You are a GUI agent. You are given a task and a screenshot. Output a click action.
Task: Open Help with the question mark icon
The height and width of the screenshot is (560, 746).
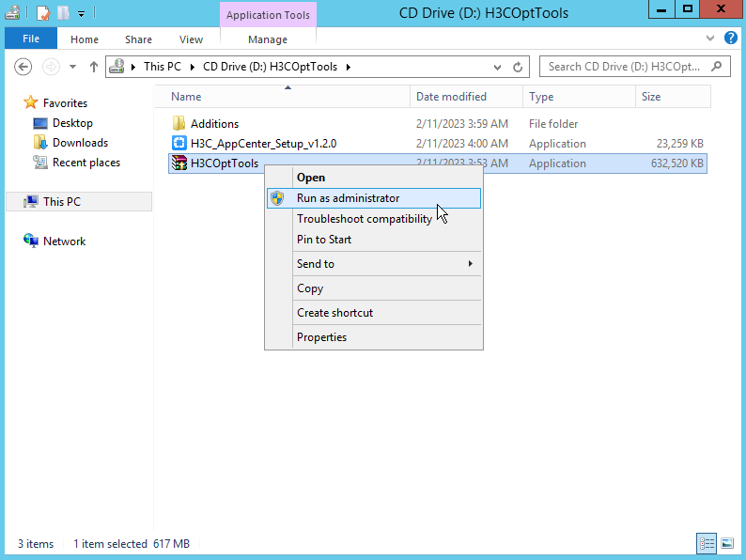tap(730, 38)
